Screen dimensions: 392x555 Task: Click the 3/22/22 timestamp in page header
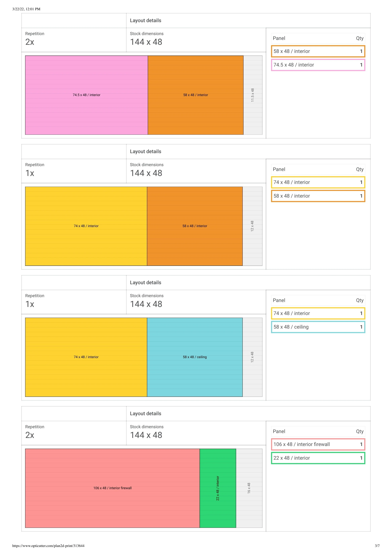click(x=26, y=9)
